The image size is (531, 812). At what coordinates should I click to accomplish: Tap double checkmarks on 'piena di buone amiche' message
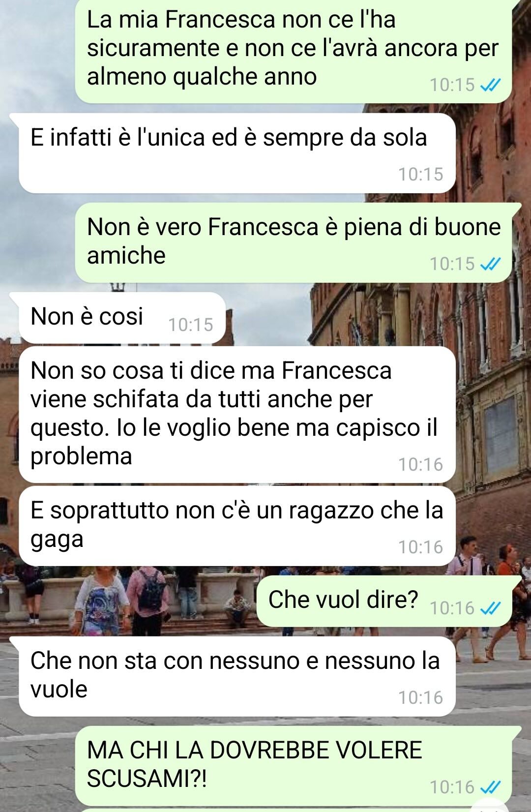[x=490, y=265]
